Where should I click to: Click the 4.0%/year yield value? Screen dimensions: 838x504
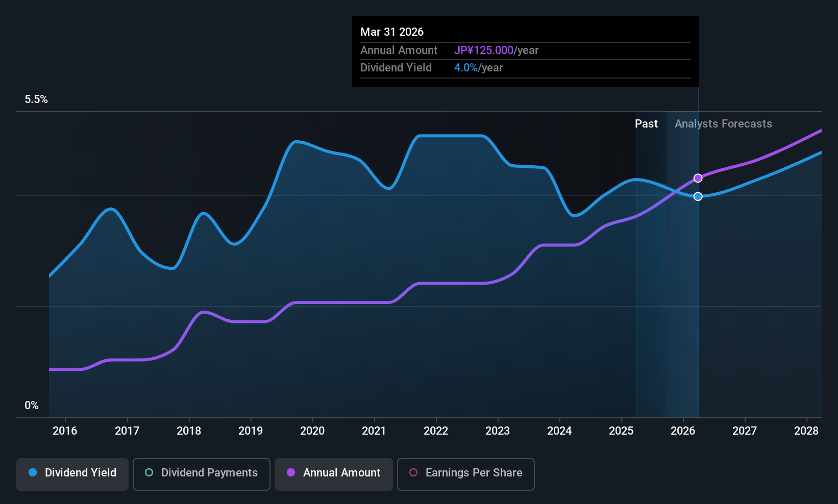479,68
